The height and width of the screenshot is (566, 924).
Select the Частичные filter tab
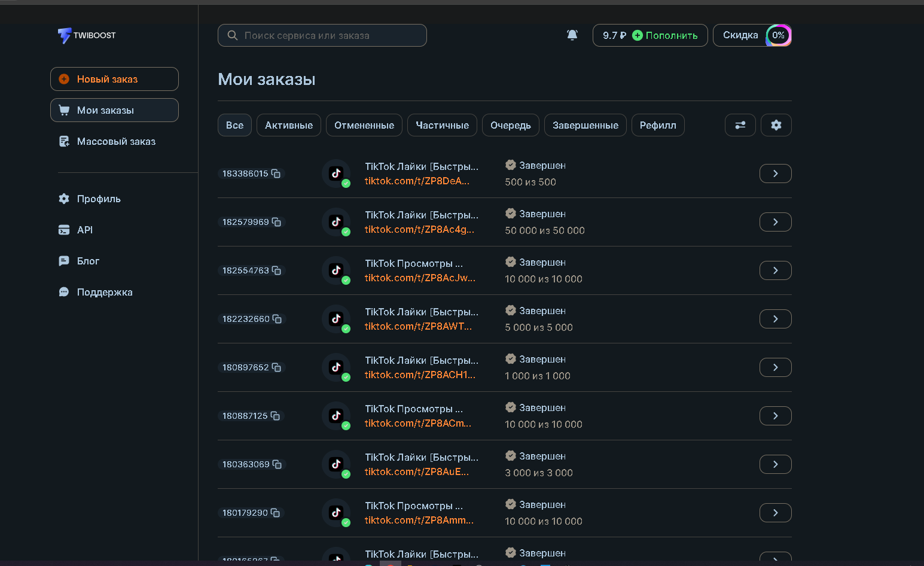point(442,125)
